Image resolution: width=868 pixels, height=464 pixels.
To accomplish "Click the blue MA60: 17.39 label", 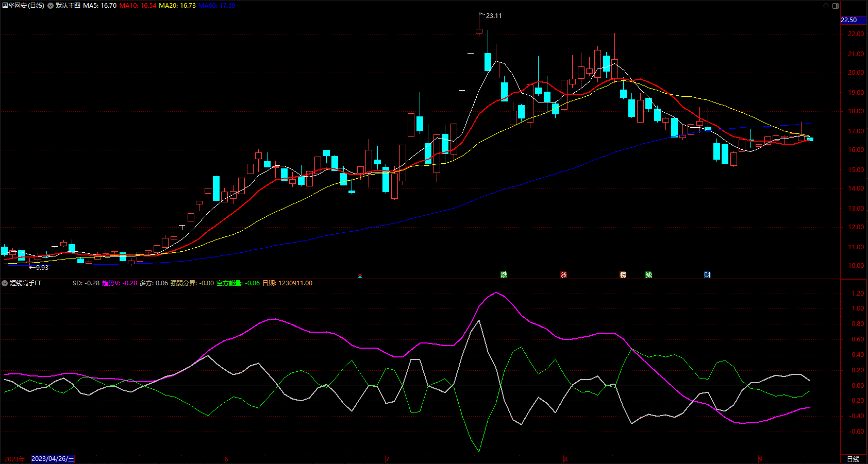I will point(217,6).
